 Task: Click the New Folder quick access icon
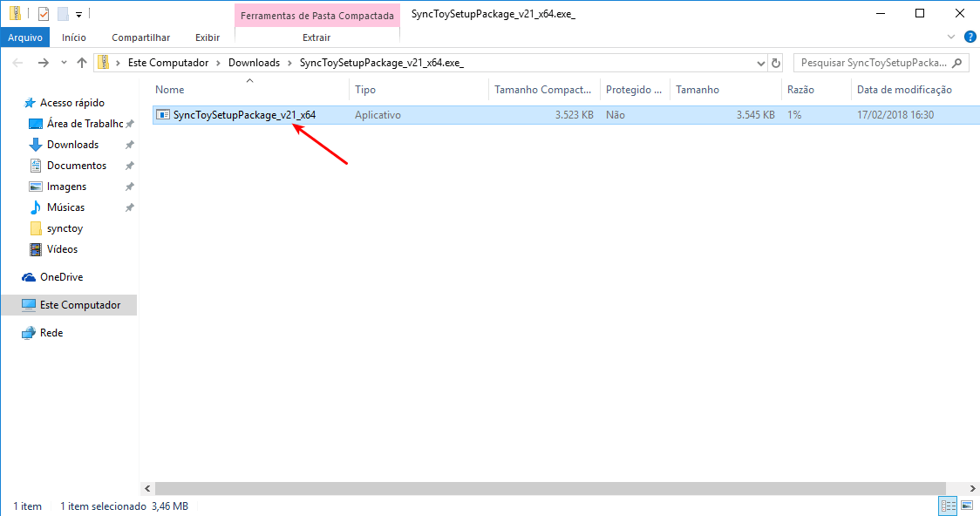click(x=63, y=13)
